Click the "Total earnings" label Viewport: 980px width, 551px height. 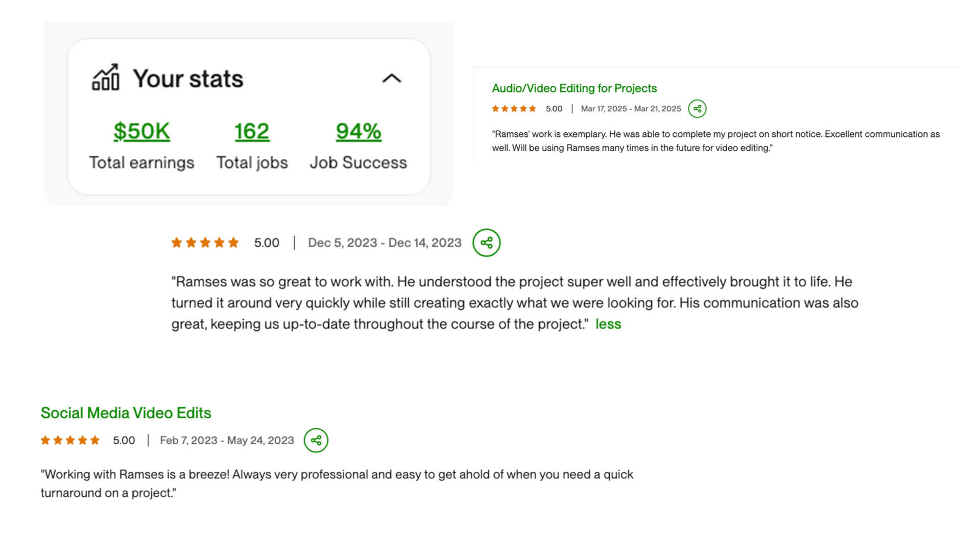point(141,162)
